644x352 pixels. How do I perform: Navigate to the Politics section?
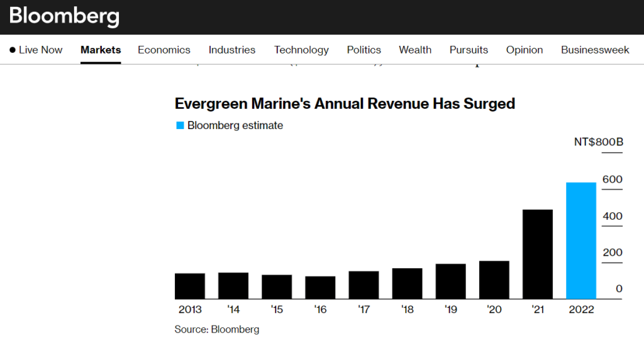[x=364, y=50]
